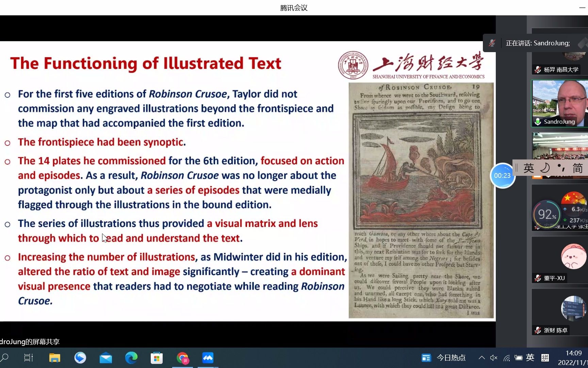Click the round photo avatar of 浙财 陈卓
The width and height of the screenshot is (588, 368).
tap(574, 308)
